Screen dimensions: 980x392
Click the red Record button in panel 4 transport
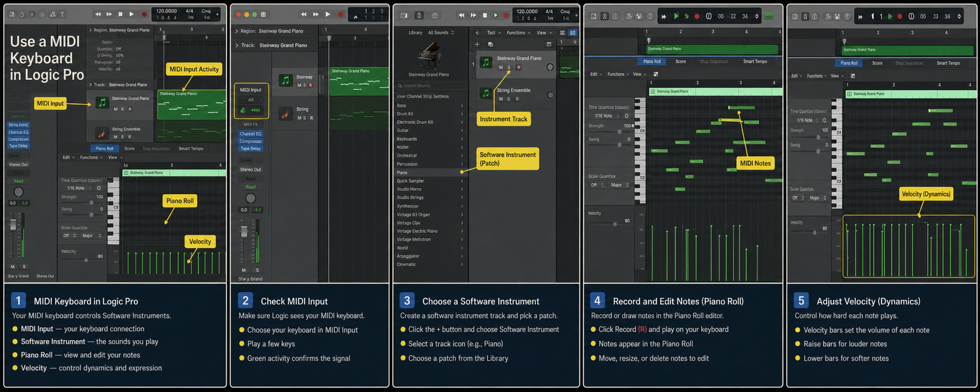click(x=696, y=17)
